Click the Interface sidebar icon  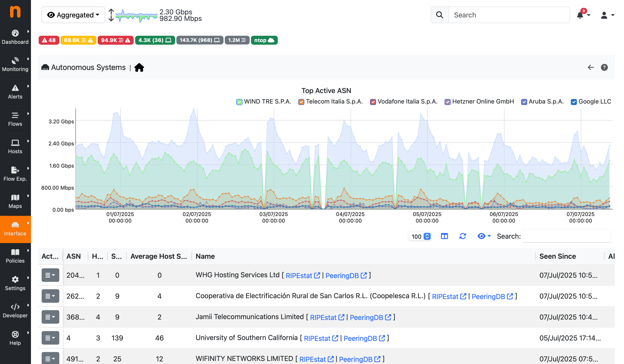coord(15,225)
